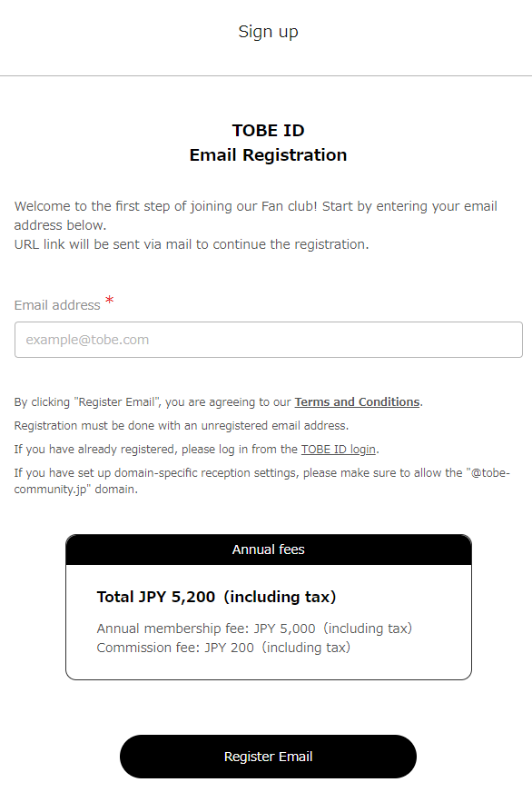Click the Total JPY 5,200 text
Image resolution: width=532 pixels, height=802 pixels.
click(217, 597)
